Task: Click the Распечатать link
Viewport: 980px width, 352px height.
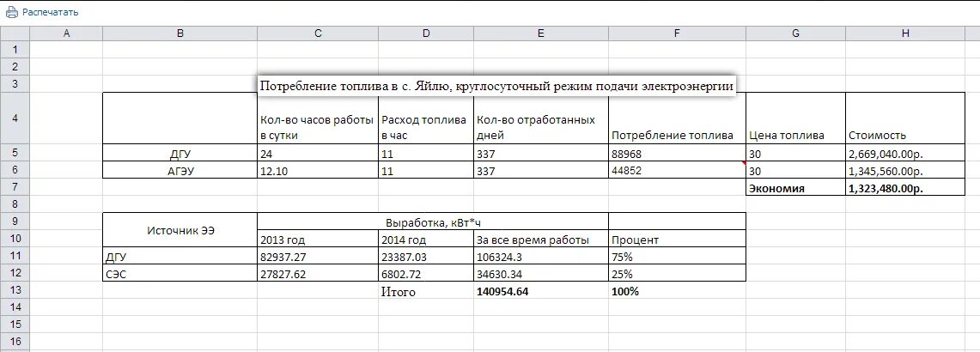Action: pyautogui.click(x=50, y=13)
